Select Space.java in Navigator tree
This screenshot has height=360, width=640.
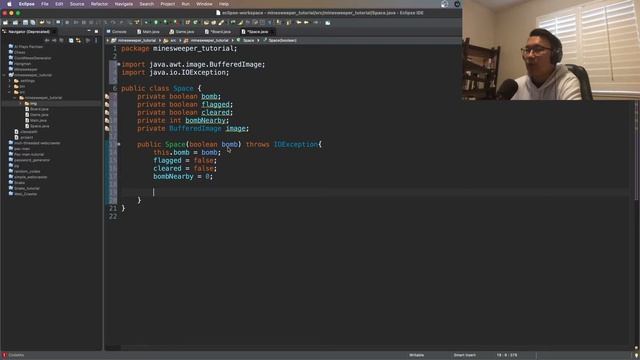[40, 127]
